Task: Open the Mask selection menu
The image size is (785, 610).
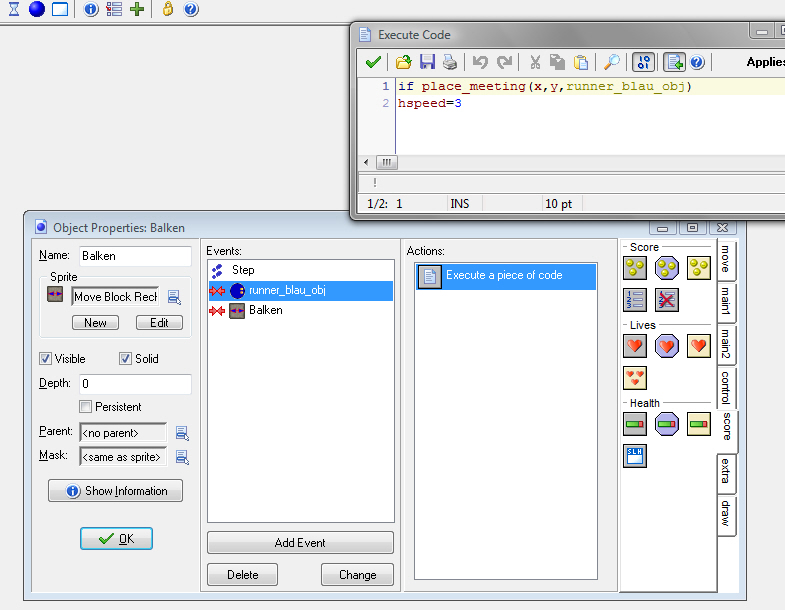Action: tap(182, 457)
